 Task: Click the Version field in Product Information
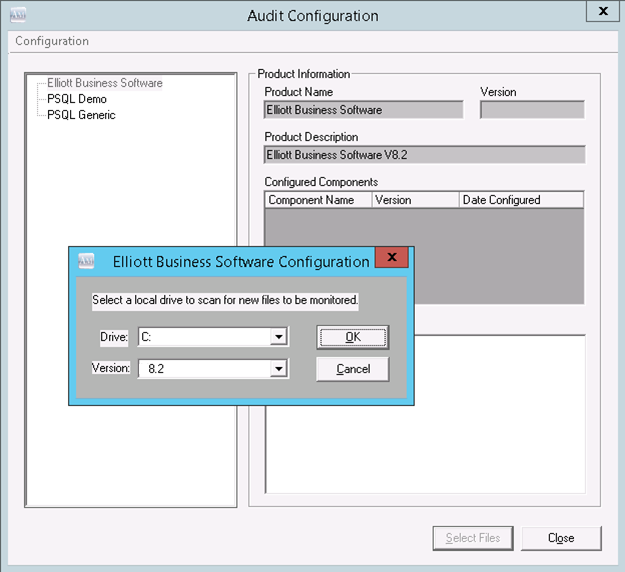click(x=532, y=110)
